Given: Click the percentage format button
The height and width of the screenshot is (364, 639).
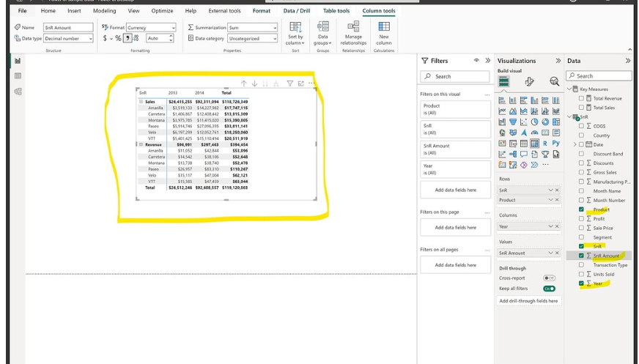Looking at the screenshot, I should (x=118, y=38).
